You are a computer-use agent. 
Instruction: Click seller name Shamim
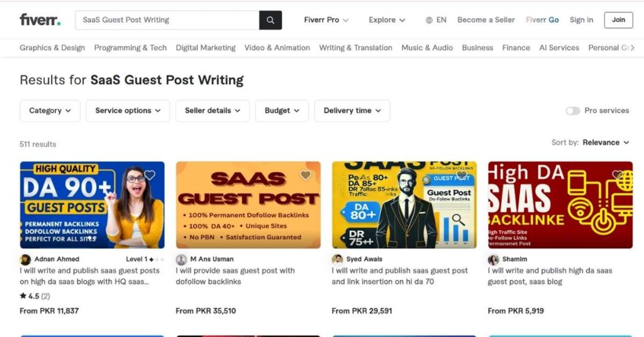pos(514,260)
